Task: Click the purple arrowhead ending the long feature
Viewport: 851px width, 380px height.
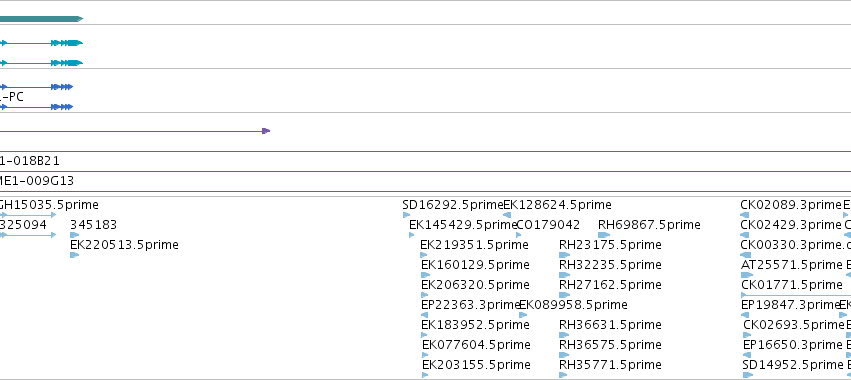Action: pos(266,131)
